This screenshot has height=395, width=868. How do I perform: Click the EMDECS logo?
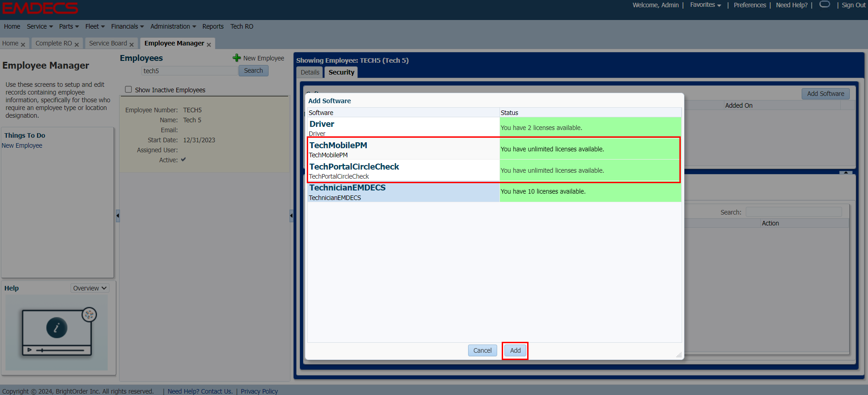pyautogui.click(x=40, y=8)
